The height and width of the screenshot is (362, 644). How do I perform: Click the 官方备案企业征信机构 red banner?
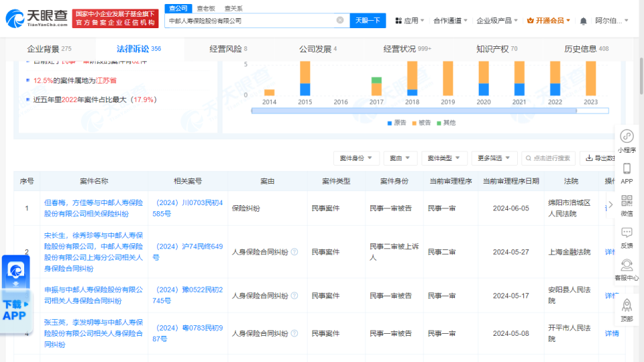pos(115,19)
